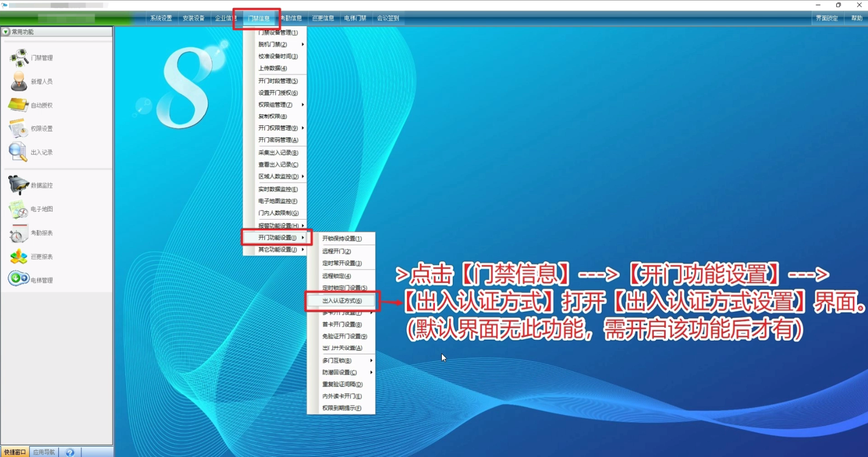Open 电梯管理 elevator icon
The width and height of the screenshot is (868, 457).
coord(19,279)
